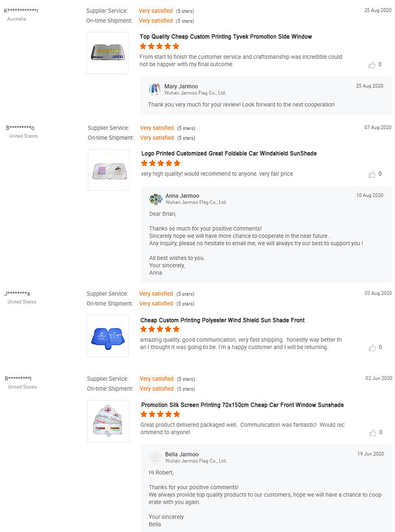Open the silk screen sunshade thumbnail
This screenshot has width=395, height=532.
click(108, 420)
